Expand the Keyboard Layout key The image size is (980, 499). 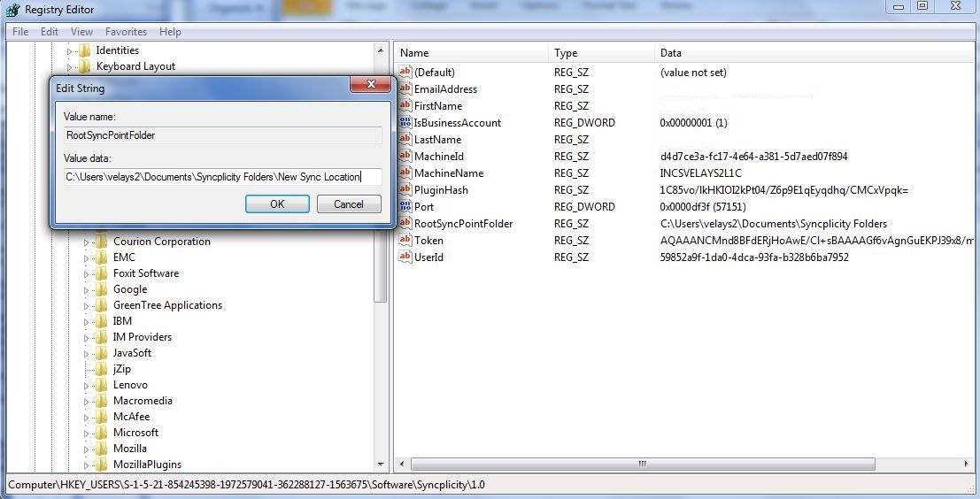pos(71,67)
